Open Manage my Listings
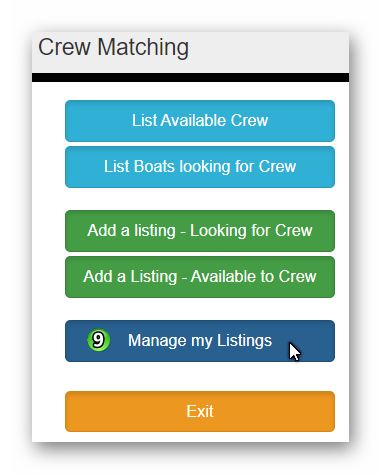The width and height of the screenshot is (382, 475). [x=200, y=341]
